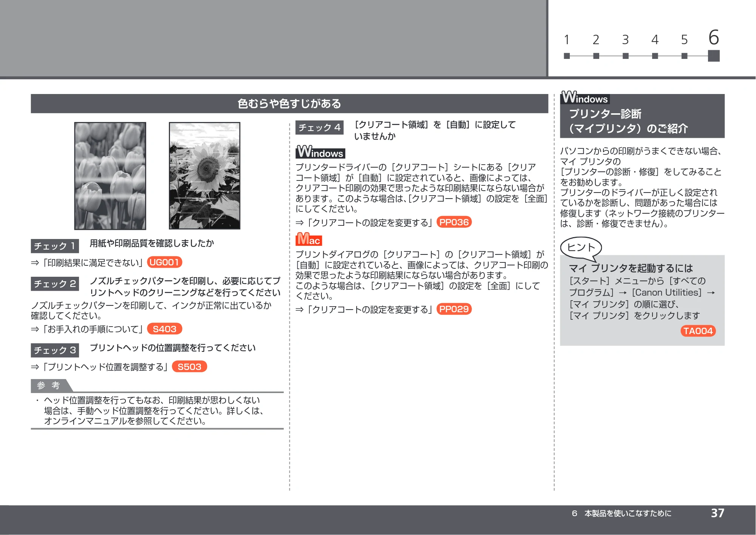Click the PP029 reference badge

(x=454, y=309)
